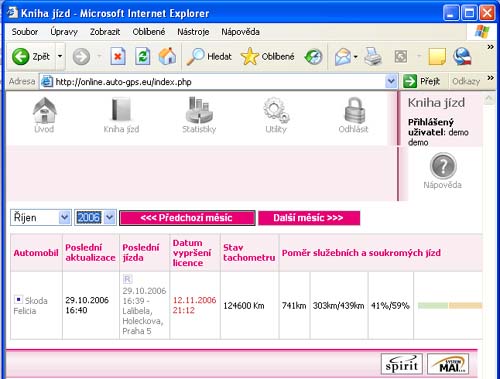Open Statistiky chart icon
The height and width of the screenshot is (379, 500).
(x=199, y=115)
